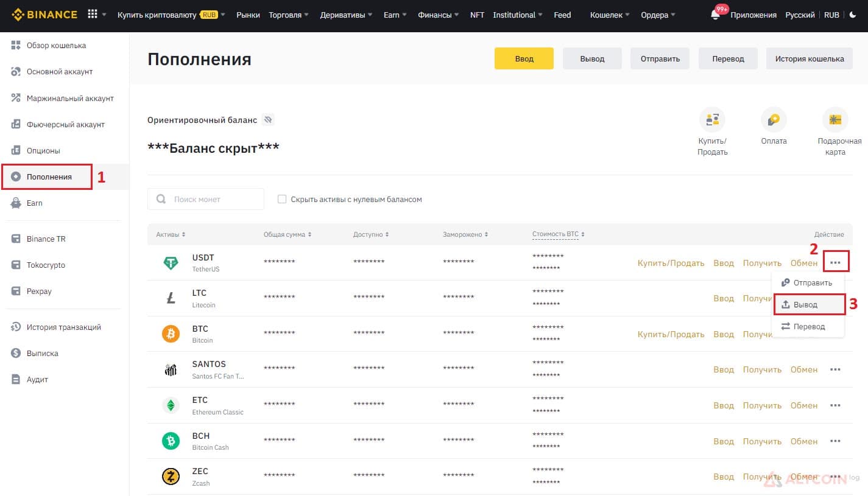Open История транзакций in sidebar
868x496 pixels.
click(x=65, y=327)
